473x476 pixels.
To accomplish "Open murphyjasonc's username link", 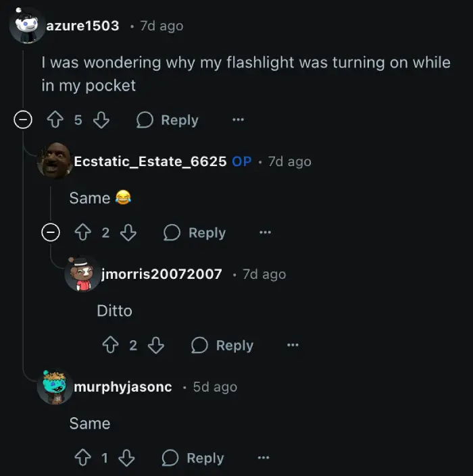I will pos(123,387).
